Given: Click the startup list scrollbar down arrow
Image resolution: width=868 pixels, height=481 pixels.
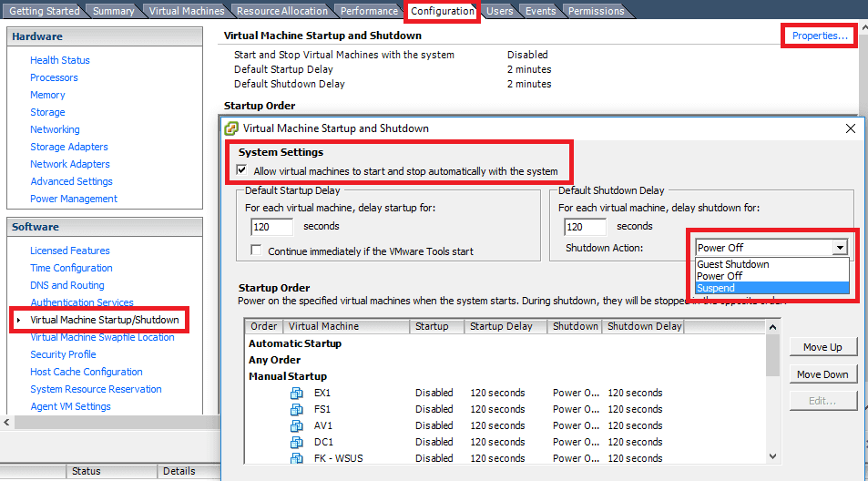Looking at the screenshot, I should pos(772,456).
